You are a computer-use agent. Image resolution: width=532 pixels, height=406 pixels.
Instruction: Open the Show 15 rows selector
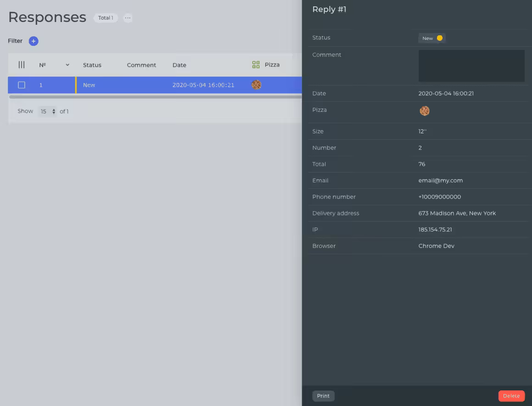pyautogui.click(x=47, y=111)
